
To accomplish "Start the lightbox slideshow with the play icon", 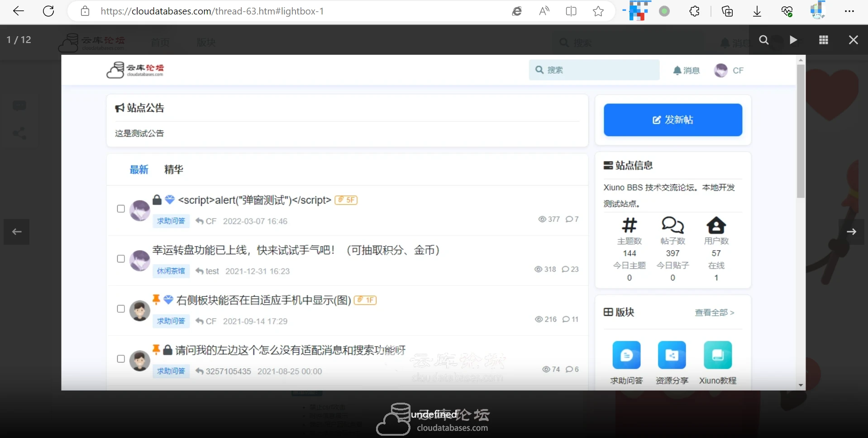I will [x=793, y=40].
